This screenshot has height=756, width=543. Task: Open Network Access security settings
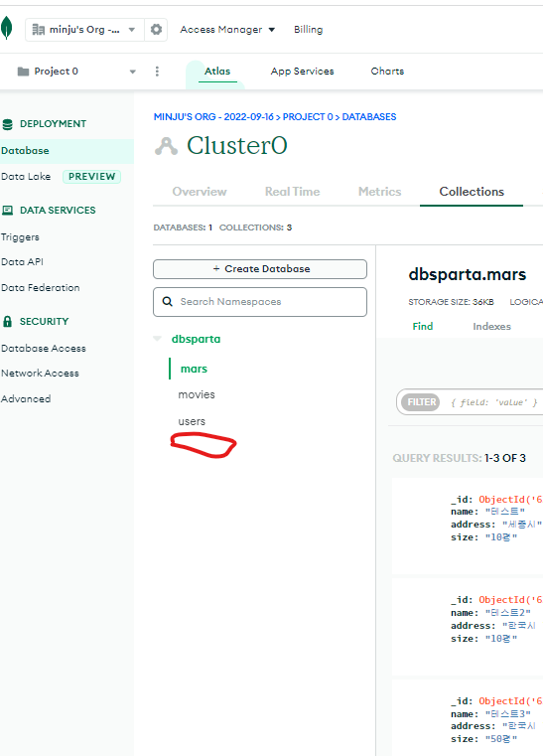click(40, 374)
